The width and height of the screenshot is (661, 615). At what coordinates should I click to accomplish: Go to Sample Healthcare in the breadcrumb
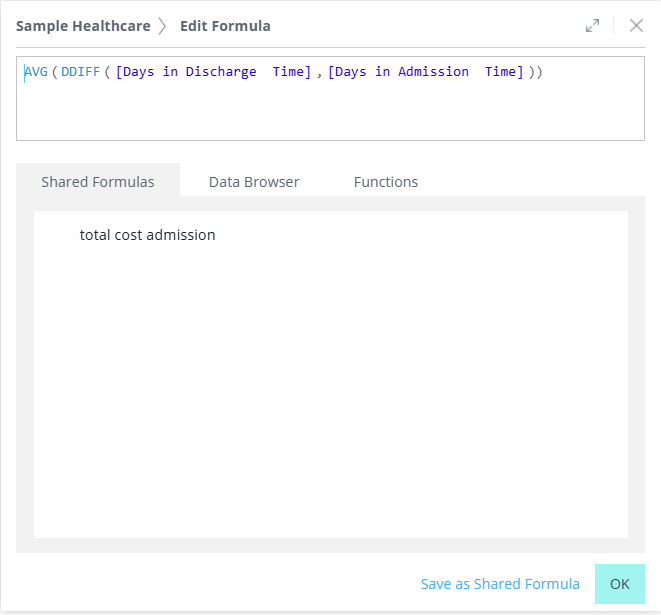point(83,26)
